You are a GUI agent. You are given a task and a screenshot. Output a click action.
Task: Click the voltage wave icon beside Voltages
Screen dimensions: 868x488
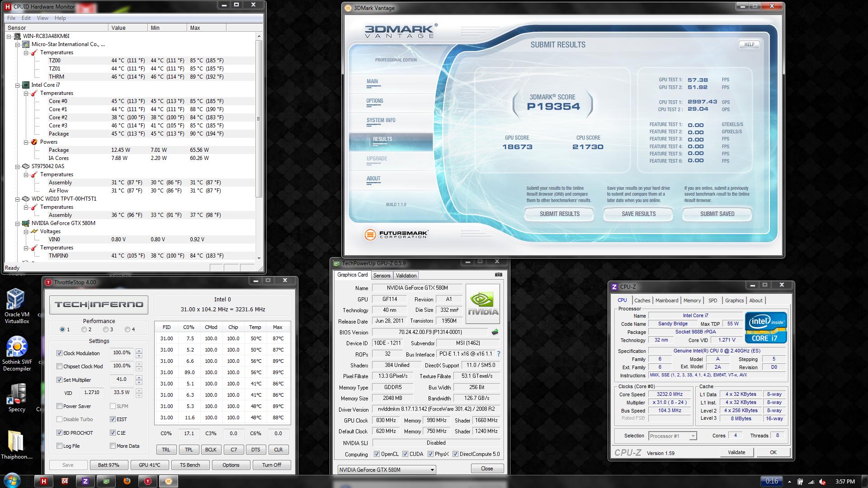(x=34, y=231)
